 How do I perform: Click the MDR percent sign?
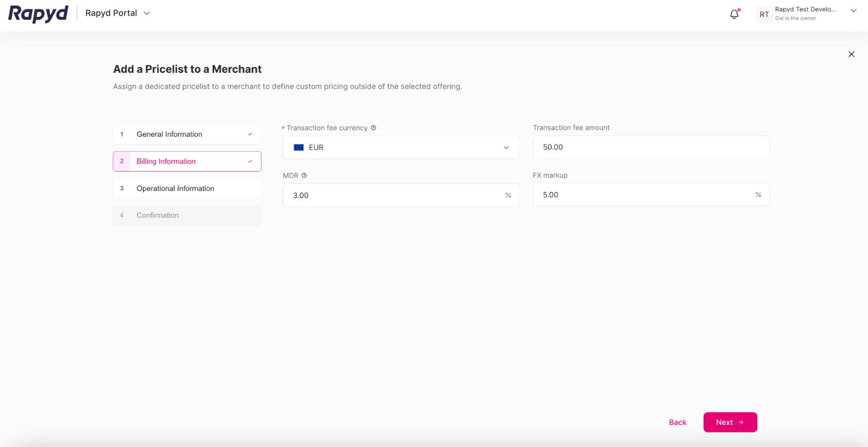click(508, 195)
